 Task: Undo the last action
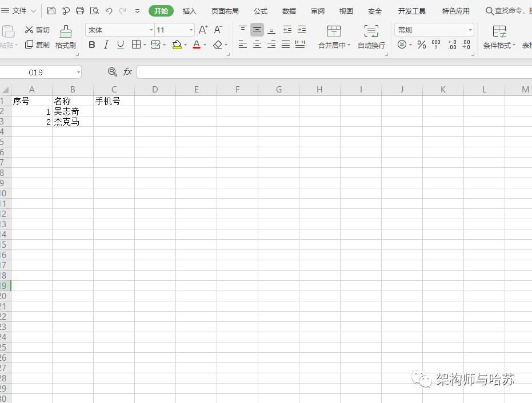pyautogui.click(x=108, y=10)
